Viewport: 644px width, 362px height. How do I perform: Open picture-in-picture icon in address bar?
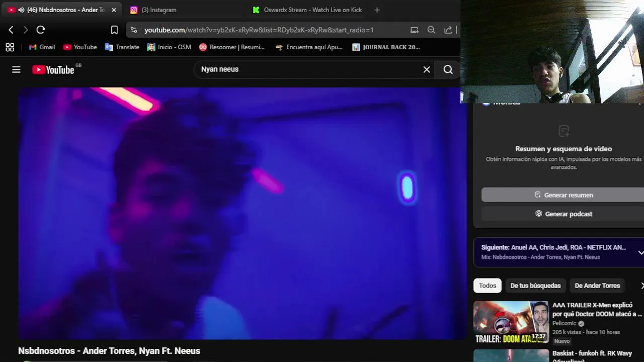pyautogui.click(x=414, y=30)
